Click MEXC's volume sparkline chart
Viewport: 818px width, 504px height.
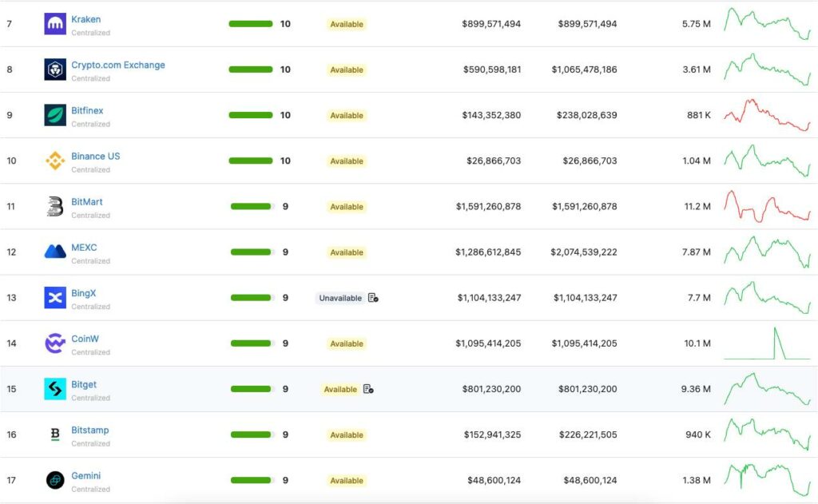coord(768,252)
